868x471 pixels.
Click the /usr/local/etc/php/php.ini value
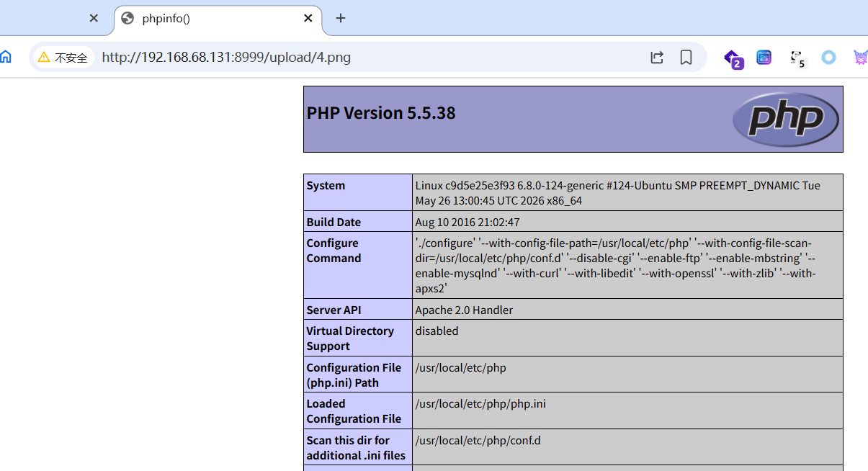point(480,404)
